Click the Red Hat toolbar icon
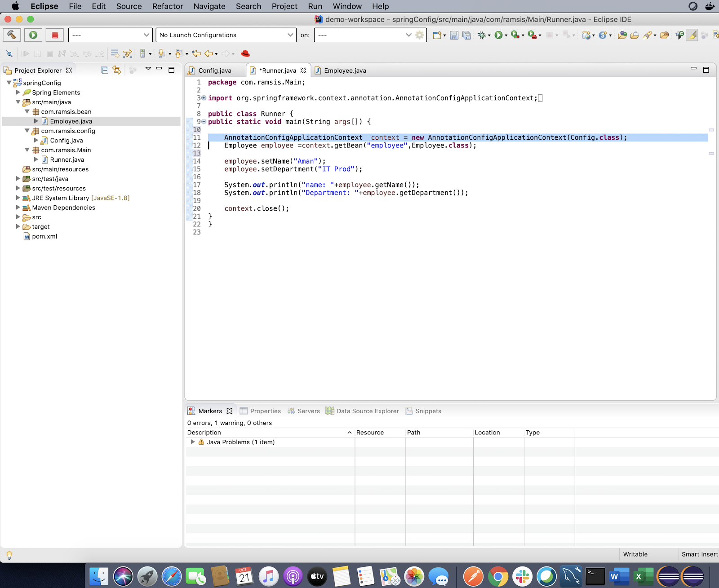Image resolution: width=719 pixels, height=588 pixels. pos(244,53)
